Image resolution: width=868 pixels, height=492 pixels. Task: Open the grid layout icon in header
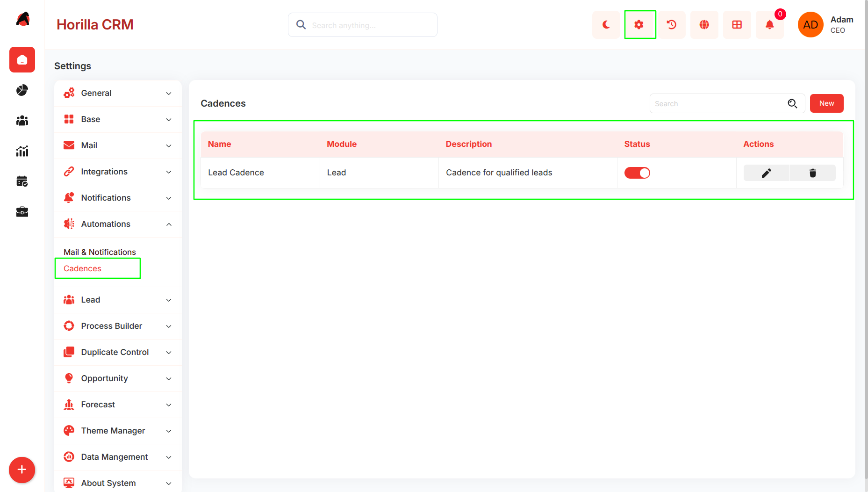tap(737, 25)
